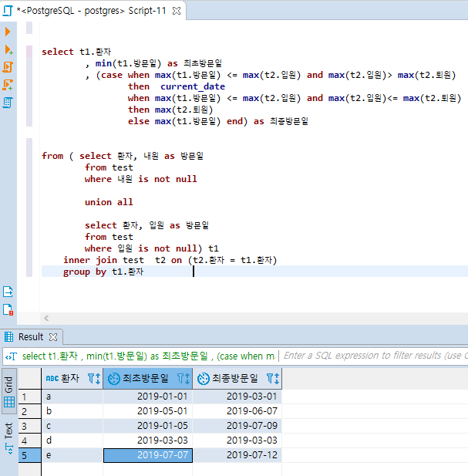Open the filter/sort for 최초방문일 column
Image resolution: width=468 pixels, height=476 pixels.
click(x=183, y=379)
